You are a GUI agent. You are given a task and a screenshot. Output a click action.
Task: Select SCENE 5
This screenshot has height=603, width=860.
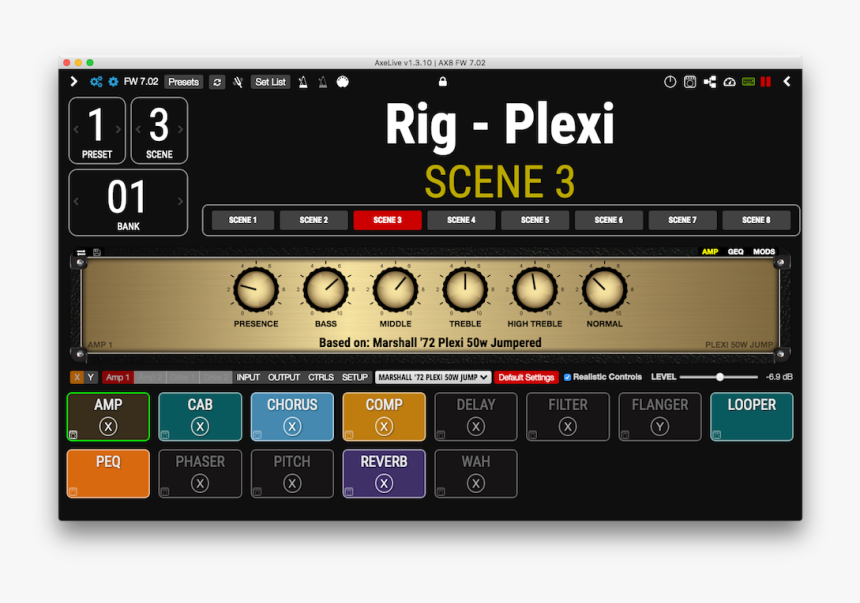[535, 220]
